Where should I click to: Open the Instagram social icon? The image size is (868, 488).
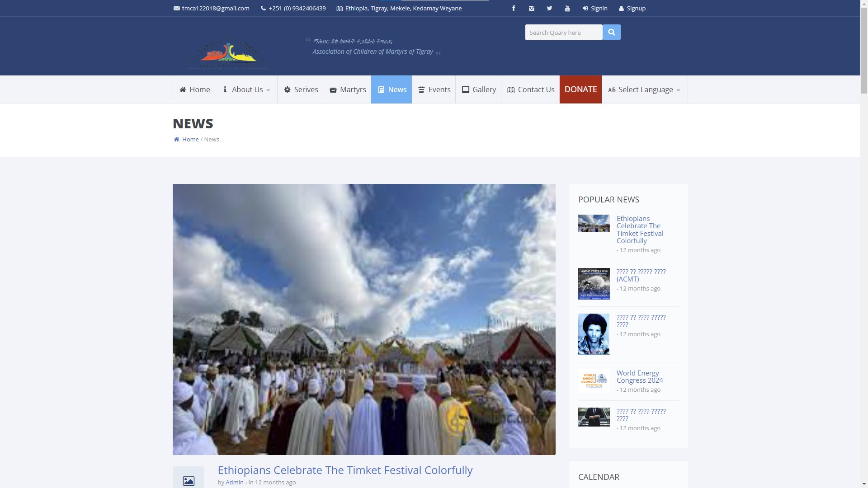point(532,8)
